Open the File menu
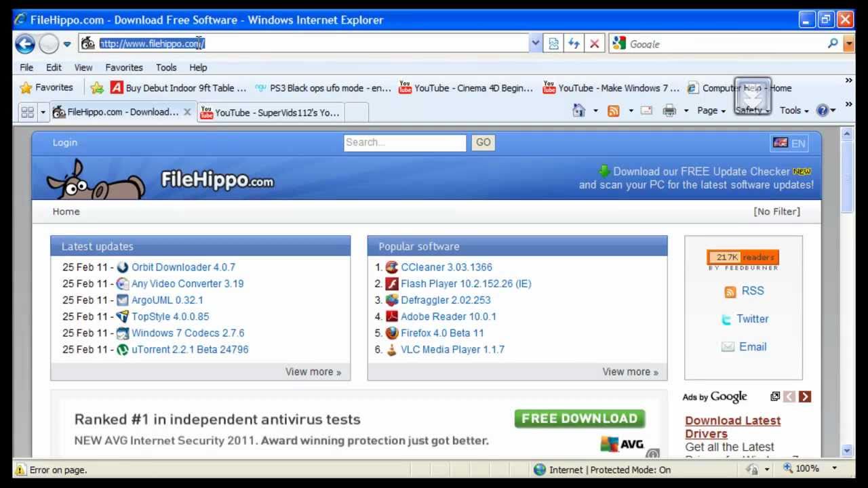 (x=26, y=67)
